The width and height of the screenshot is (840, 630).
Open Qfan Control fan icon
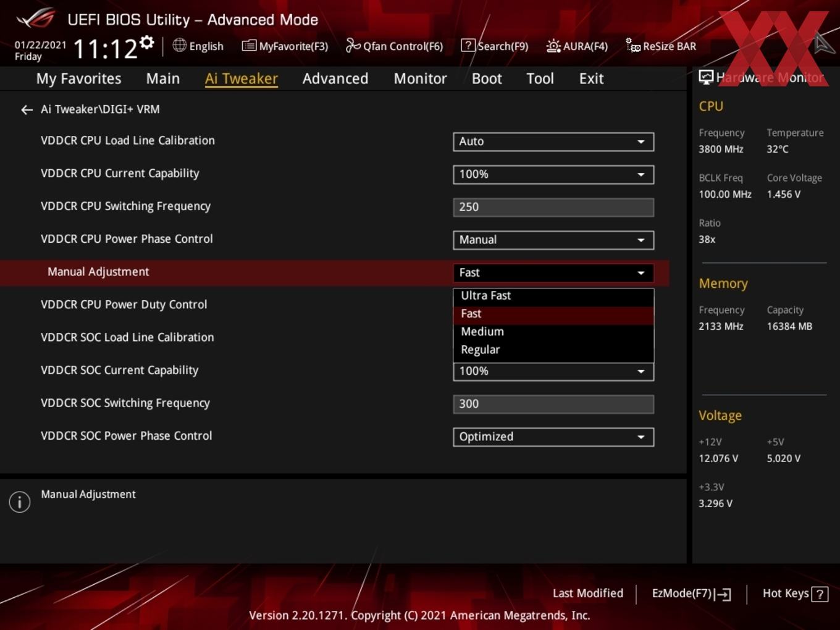pyautogui.click(x=353, y=45)
